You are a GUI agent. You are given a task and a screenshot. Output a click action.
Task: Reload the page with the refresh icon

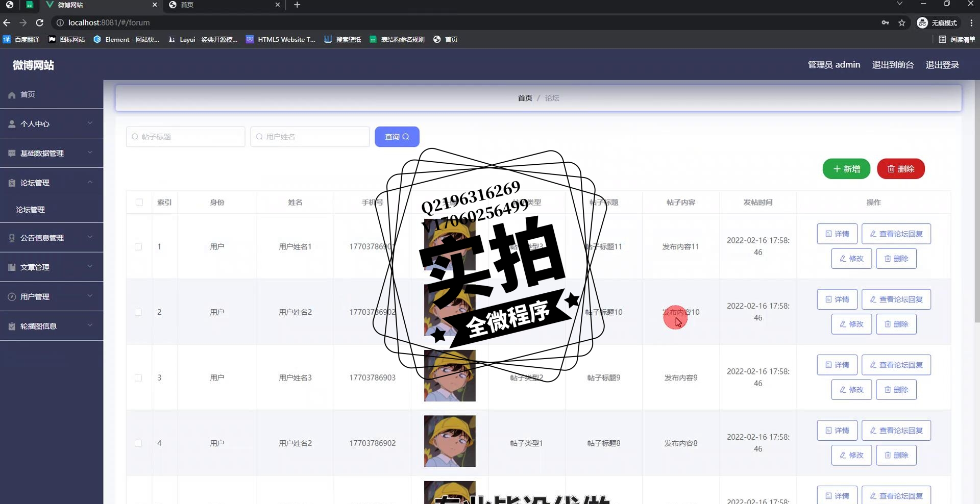[39, 22]
